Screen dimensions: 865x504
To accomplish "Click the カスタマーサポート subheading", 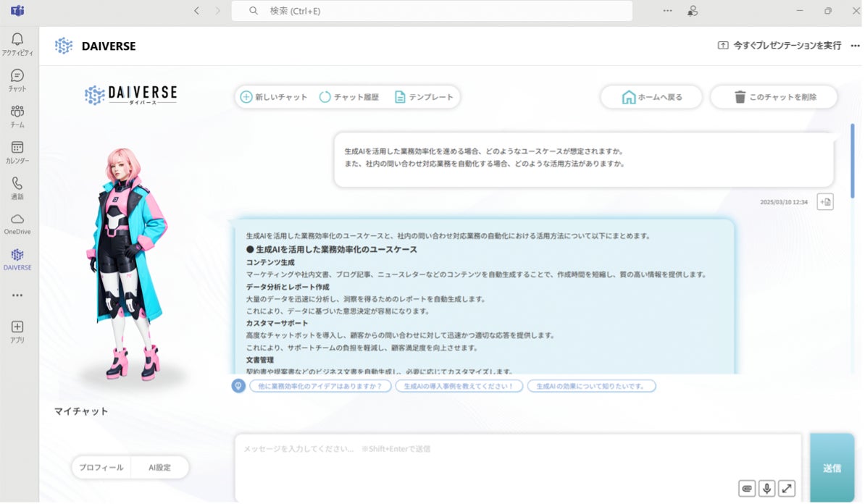I will (x=277, y=323).
